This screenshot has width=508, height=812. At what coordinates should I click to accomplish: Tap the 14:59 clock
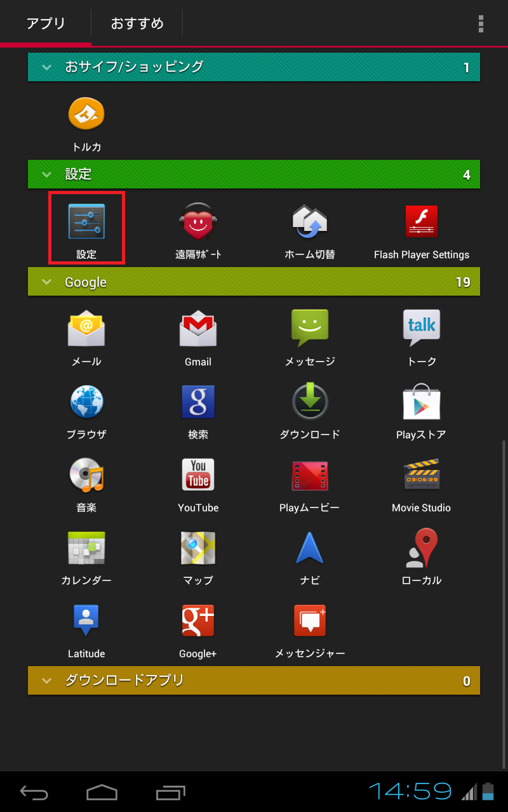pyautogui.click(x=410, y=791)
